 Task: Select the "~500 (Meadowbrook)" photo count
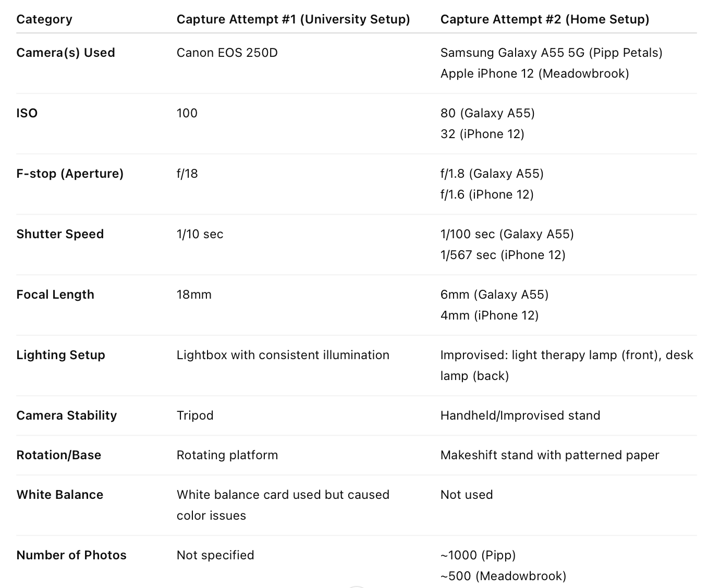[503, 576]
